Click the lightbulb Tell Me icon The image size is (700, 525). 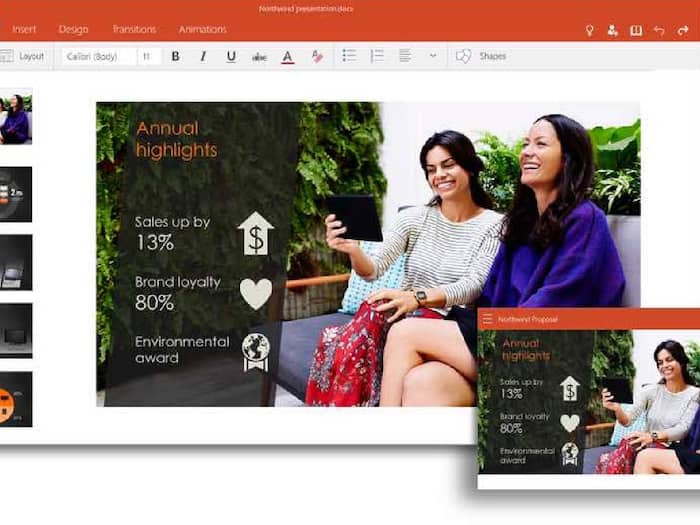tap(589, 30)
